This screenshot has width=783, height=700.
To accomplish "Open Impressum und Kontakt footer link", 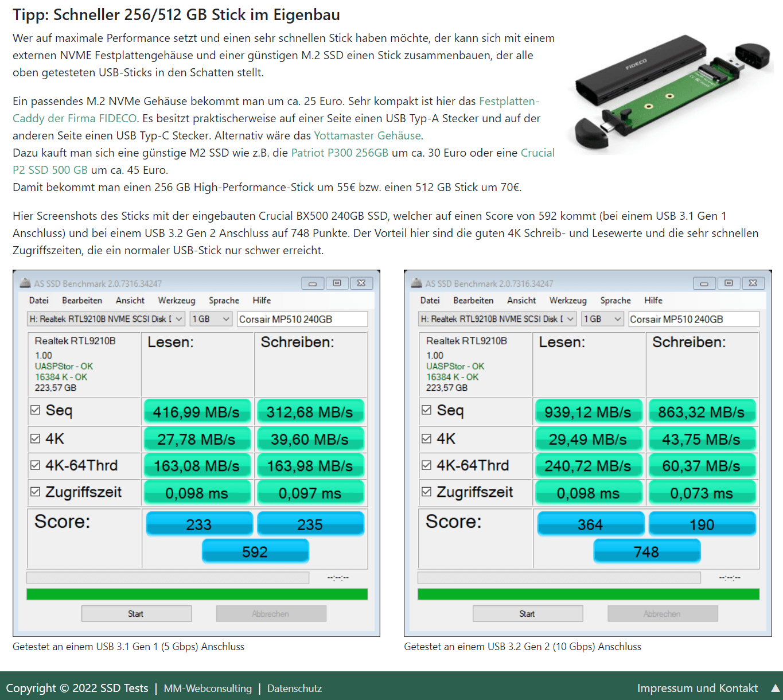I will coord(698,688).
